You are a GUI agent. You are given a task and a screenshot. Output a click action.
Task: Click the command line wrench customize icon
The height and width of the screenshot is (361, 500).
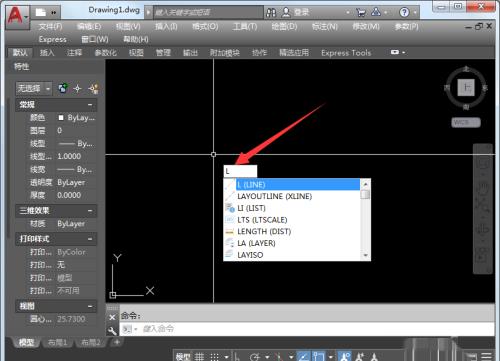click(x=112, y=330)
